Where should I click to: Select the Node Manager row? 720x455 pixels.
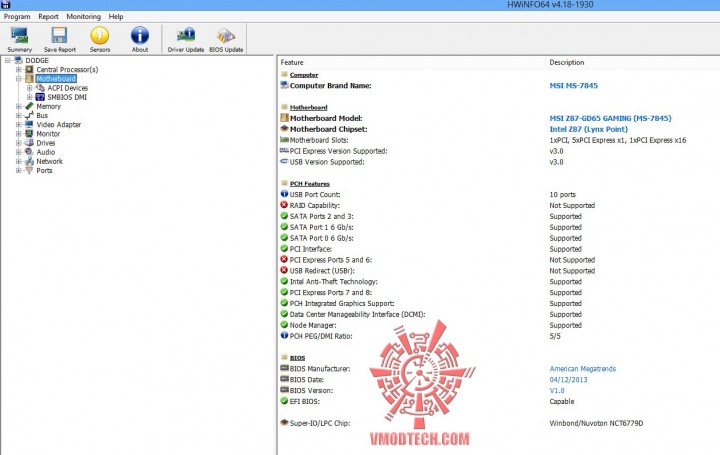coord(499,325)
